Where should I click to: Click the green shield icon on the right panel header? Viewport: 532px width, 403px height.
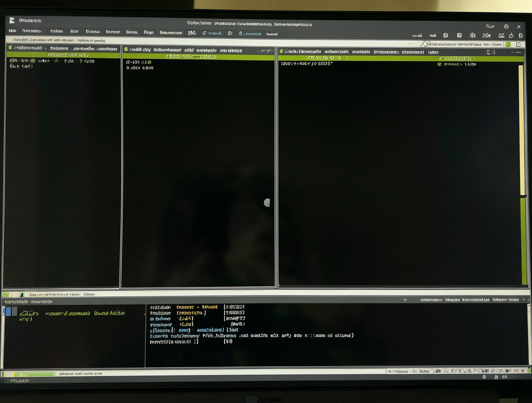281,51
